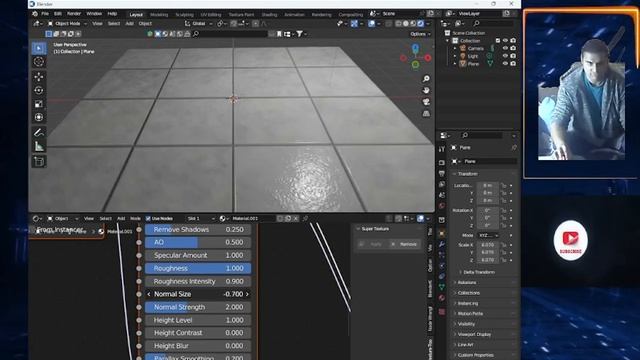
Task: Open the Slot 1 material slot dropdown
Action: (200, 219)
